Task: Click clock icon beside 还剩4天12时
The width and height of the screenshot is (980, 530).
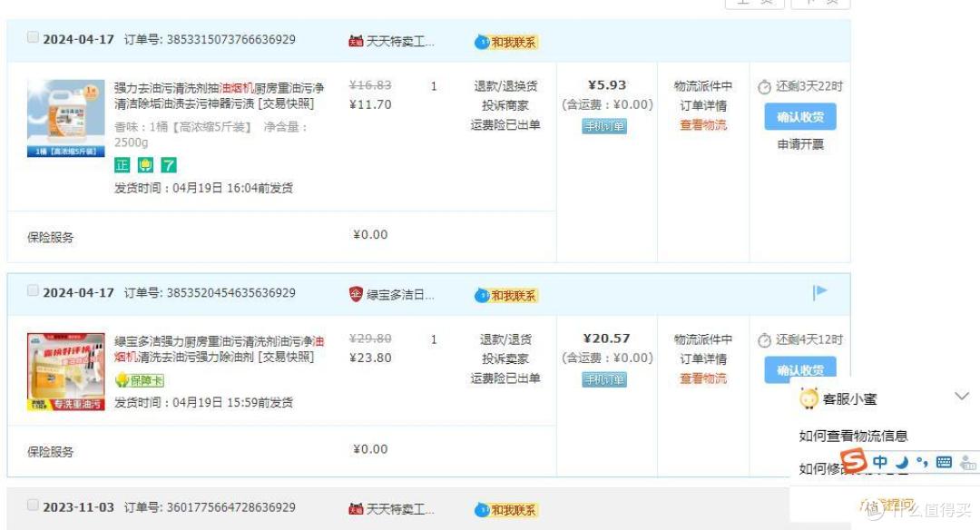Action: 764,340
